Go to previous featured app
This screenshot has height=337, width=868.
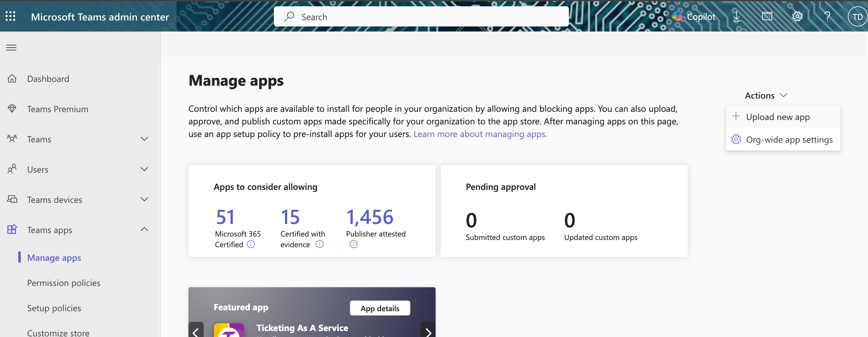[196, 330]
